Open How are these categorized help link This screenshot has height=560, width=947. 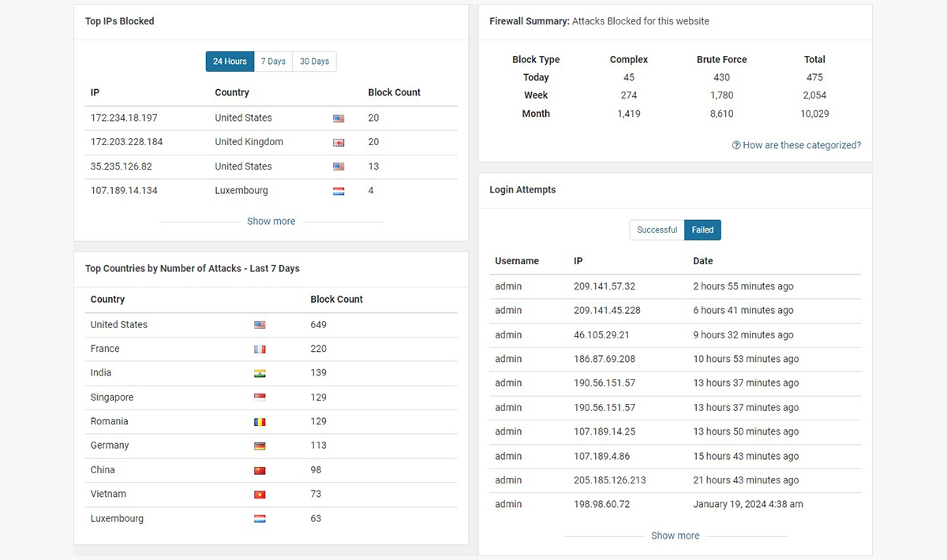coord(796,145)
